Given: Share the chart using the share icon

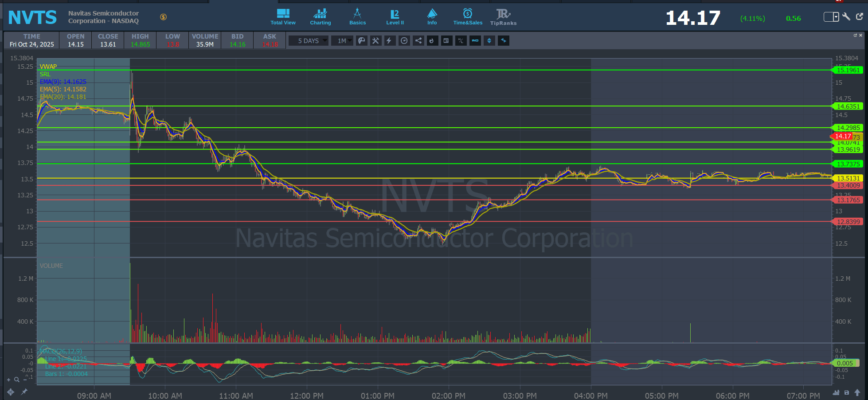Looking at the screenshot, I should tap(418, 41).
